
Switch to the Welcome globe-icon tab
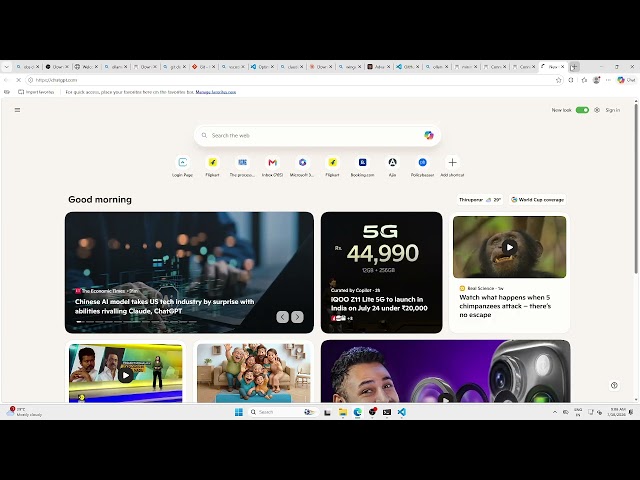tap(87, 67)
